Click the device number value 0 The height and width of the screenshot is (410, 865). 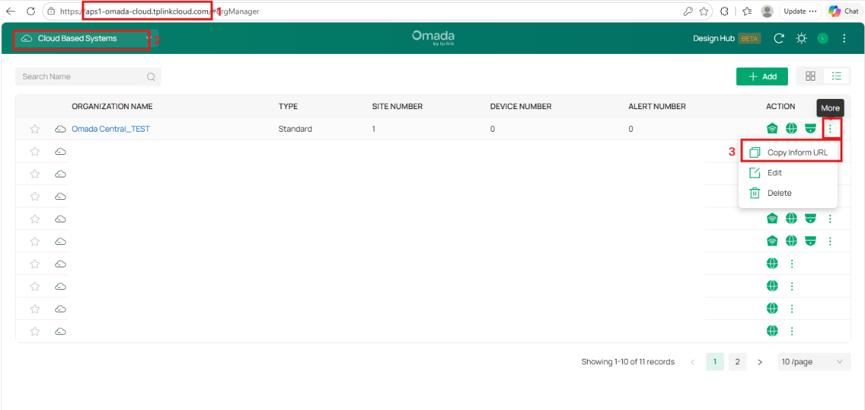tap(493, 129)
